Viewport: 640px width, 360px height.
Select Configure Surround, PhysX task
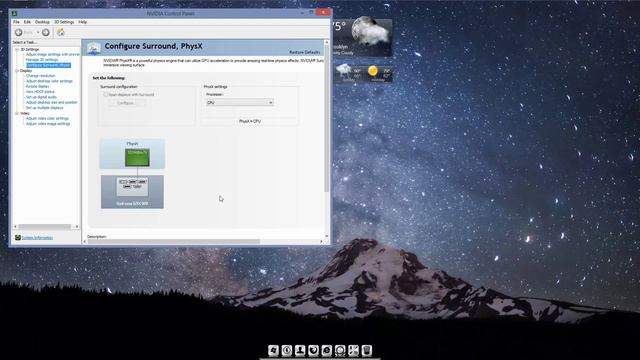pos(48,65)
